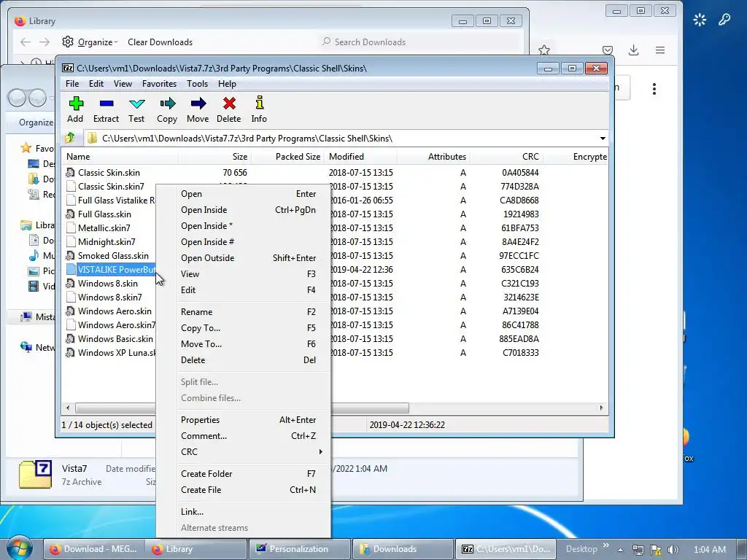Select Metallic.skin7 file
The image size is (747, 560).
coord(104,228)
